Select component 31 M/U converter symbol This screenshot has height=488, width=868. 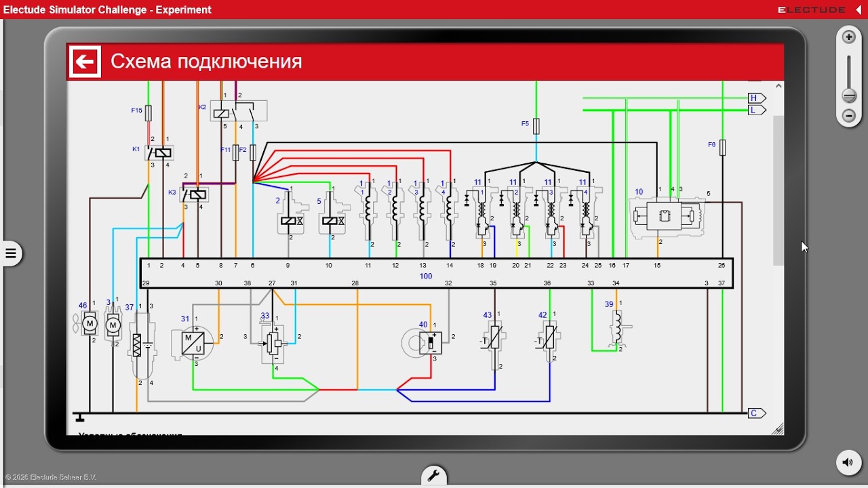coord(193,343)
